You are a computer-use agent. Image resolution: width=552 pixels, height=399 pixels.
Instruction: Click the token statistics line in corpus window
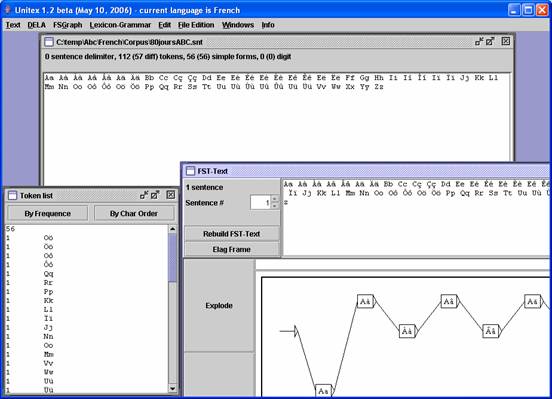tap(168, 56)
